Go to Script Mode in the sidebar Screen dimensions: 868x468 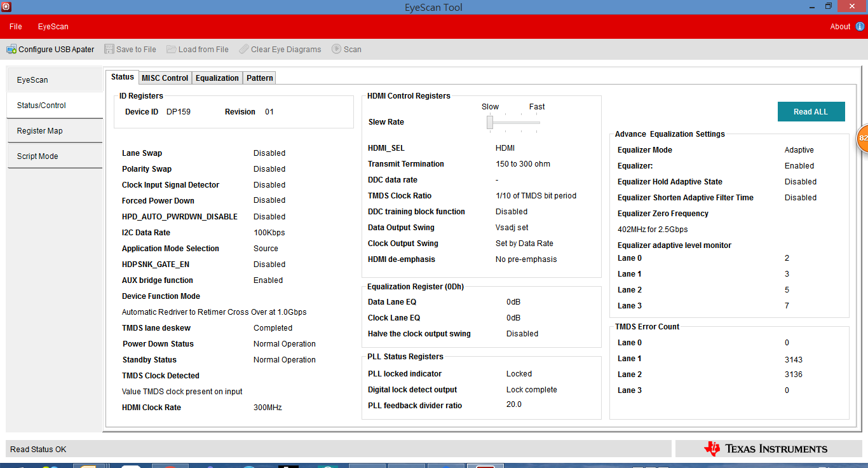(x=55, y=156)
